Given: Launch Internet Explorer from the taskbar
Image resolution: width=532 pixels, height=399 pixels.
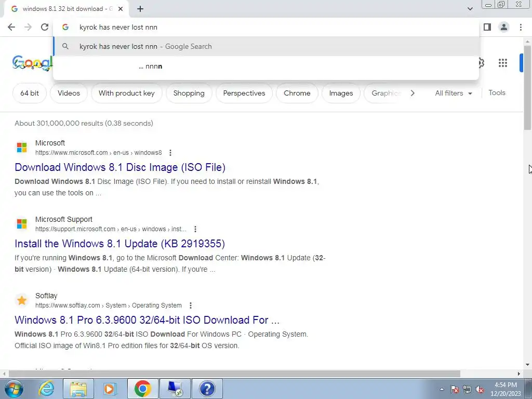Looking at the screenshot, I should click(x=46, y=389).
